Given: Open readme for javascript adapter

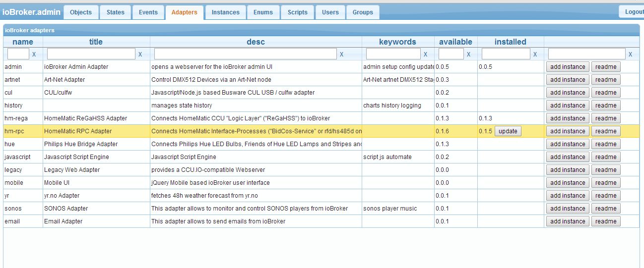Looking at the screenshot, I should click(x=606, y=157).
